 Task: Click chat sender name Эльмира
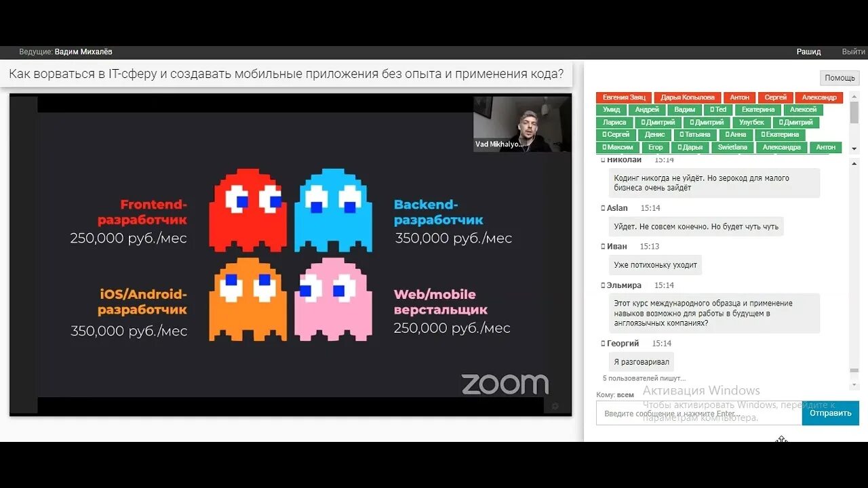pos(624,285)
